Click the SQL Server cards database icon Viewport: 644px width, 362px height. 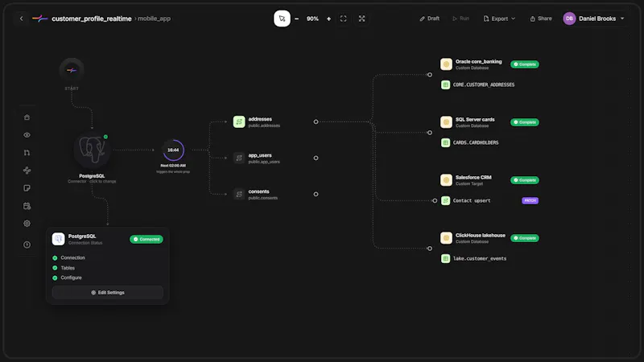(446, 122)
